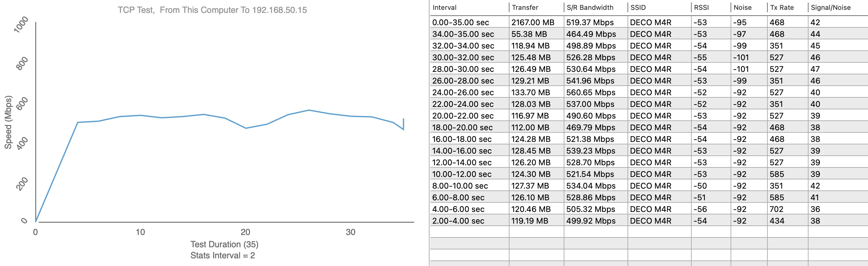Viewport: 868px width, 266px height.
Task: Click the Speed (Mbps) axis label
Action: [x=8, y=122]
